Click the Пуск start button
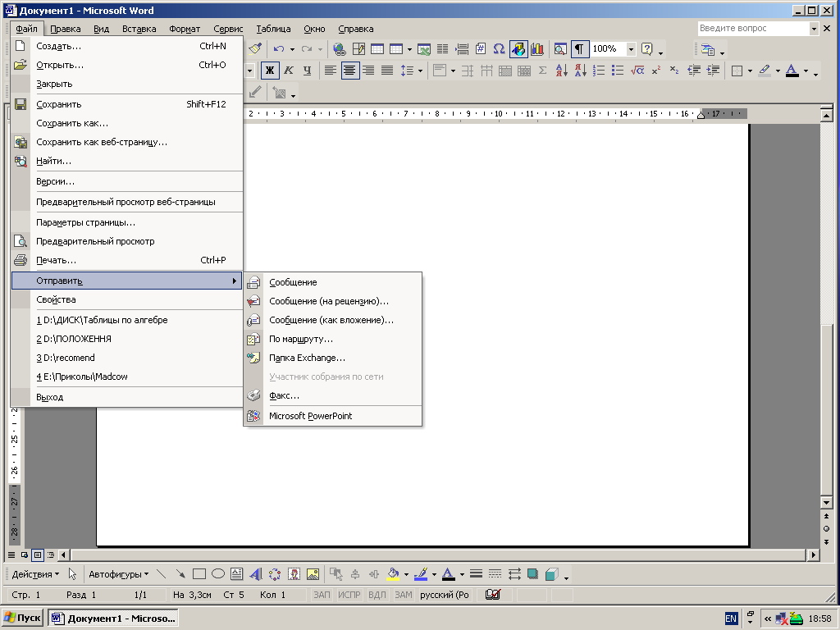Viewport: 840px width, 630px height. 22,619
